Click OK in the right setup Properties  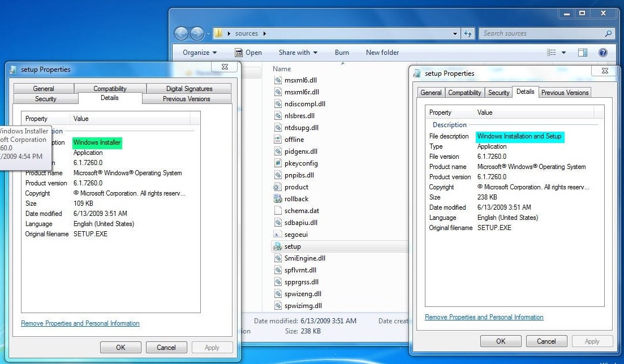click(501, 341)
